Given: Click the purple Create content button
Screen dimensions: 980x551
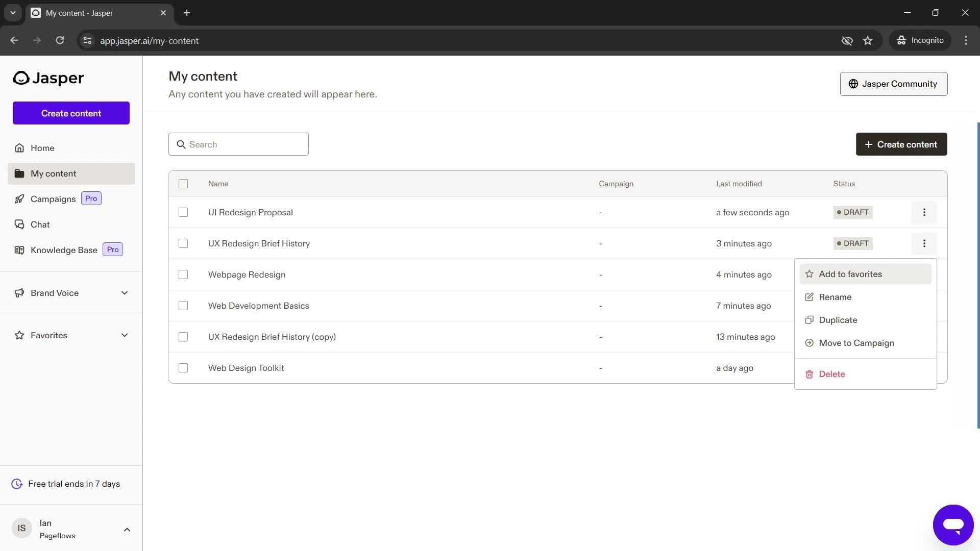Looking at the screenshot, I should pos(70,113).
